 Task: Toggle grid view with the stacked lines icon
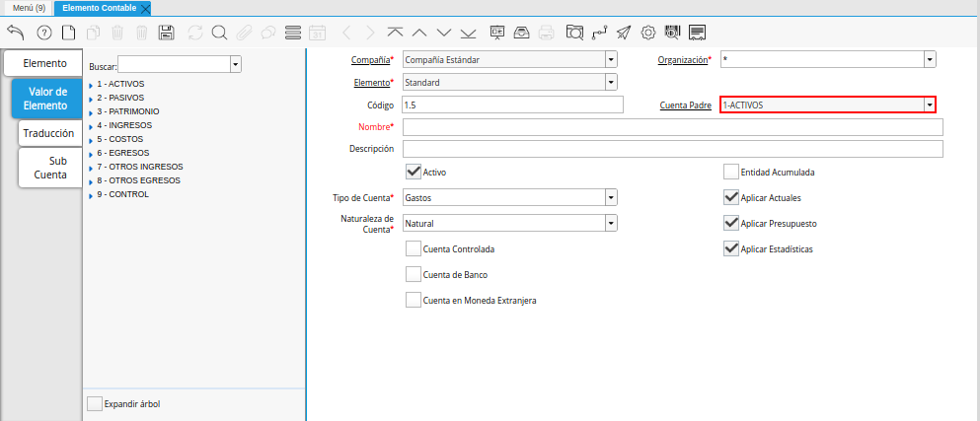point(292,32)
